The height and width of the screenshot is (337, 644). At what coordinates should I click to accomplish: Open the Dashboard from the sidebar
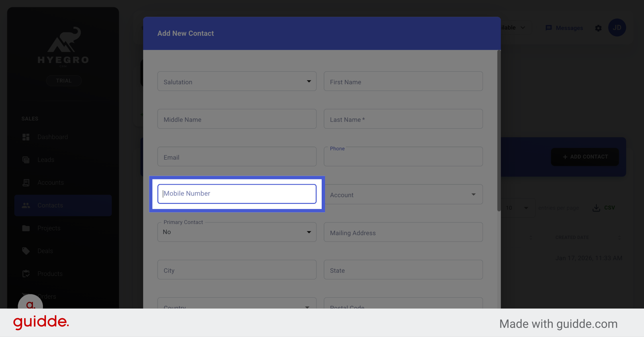pyautogui.click(x=26, y=137)
